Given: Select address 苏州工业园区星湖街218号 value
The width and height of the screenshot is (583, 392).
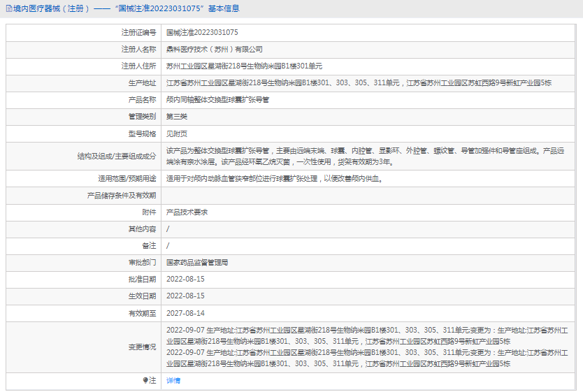Looking at the screenshot, I should pos(244,66).
